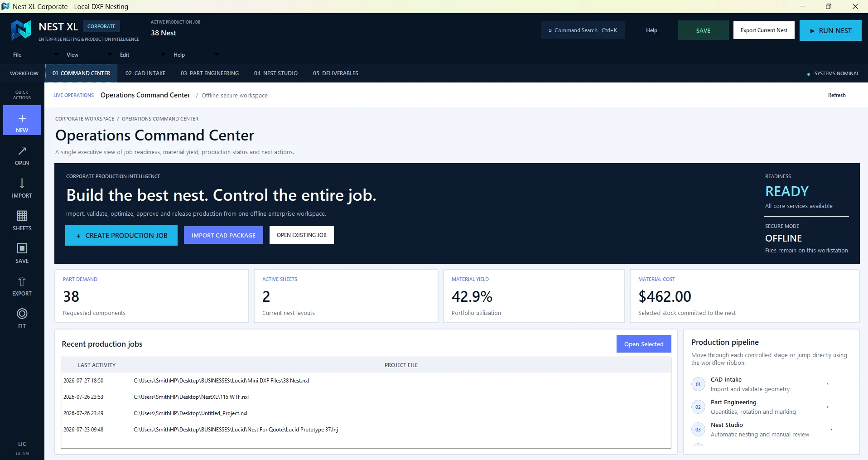
Task: Click the Nest XL logo in header
Action: click(x=21, y=30)
